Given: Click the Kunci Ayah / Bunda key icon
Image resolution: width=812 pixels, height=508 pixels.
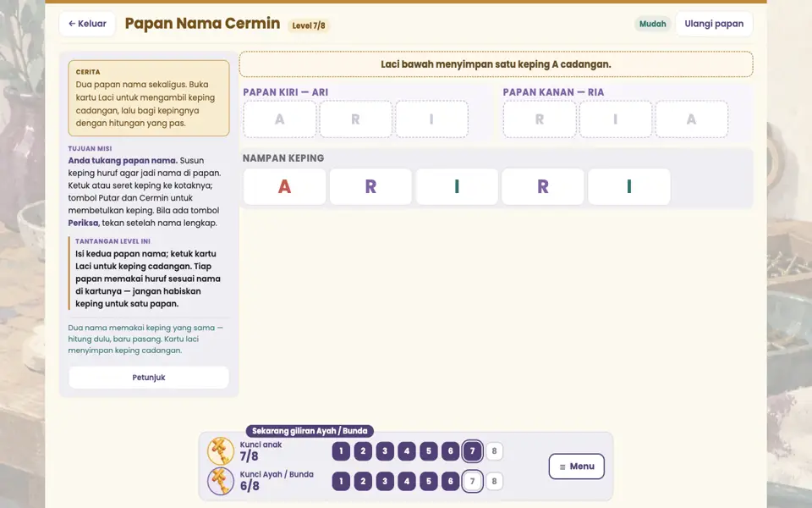Looking at the screenshot, I should 221,481.
